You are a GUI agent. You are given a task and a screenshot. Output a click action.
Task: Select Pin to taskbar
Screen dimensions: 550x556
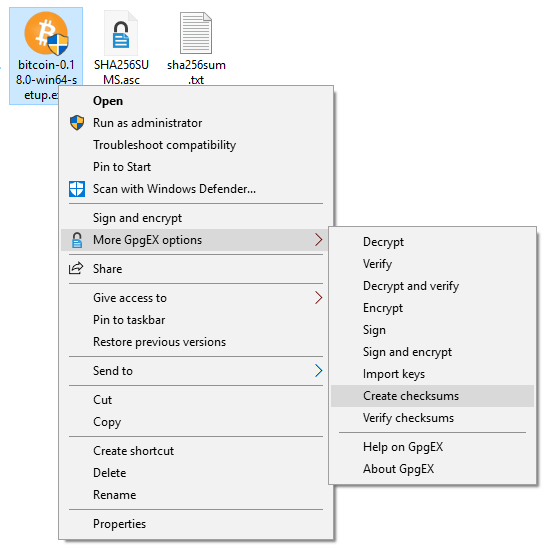point(196,320)
